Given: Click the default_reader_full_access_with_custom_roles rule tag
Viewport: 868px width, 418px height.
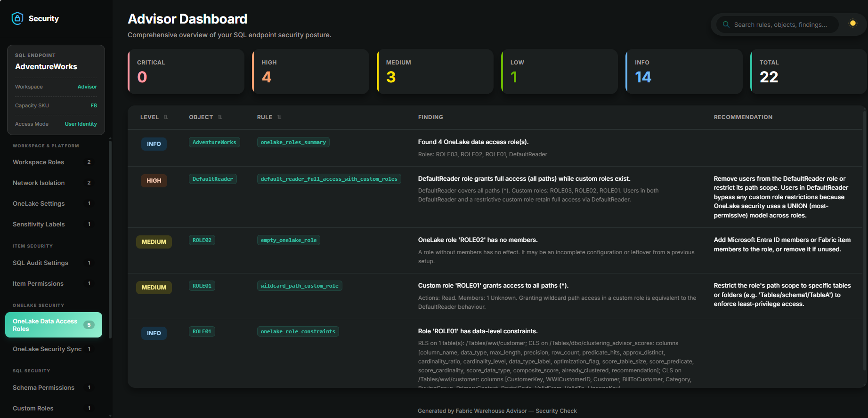Looking at the screenshot, I should click(329, 179).
